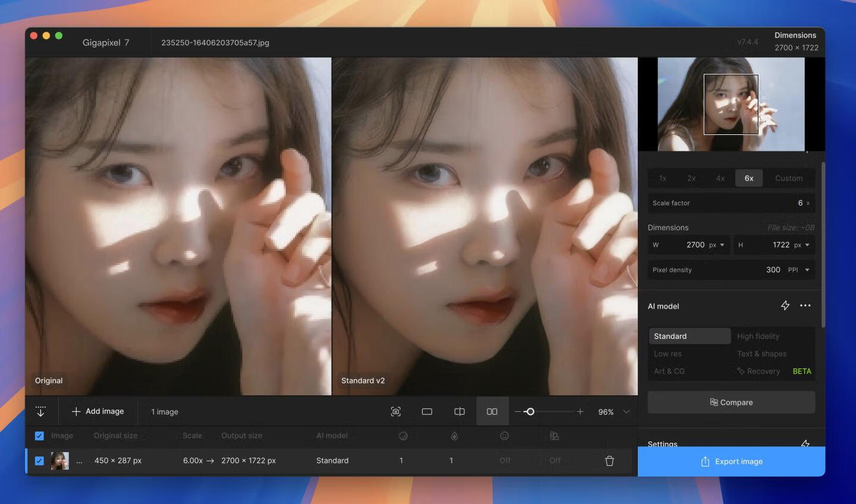Click the Original size column header
The width and height of the screenshot is (856, 504).
click(115, 436)
